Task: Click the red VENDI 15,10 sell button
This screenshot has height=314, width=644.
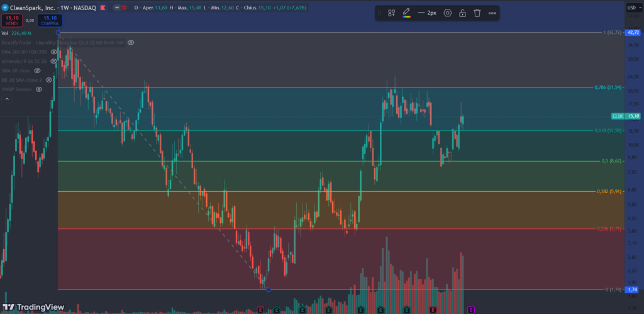Action: click(11, 20)
